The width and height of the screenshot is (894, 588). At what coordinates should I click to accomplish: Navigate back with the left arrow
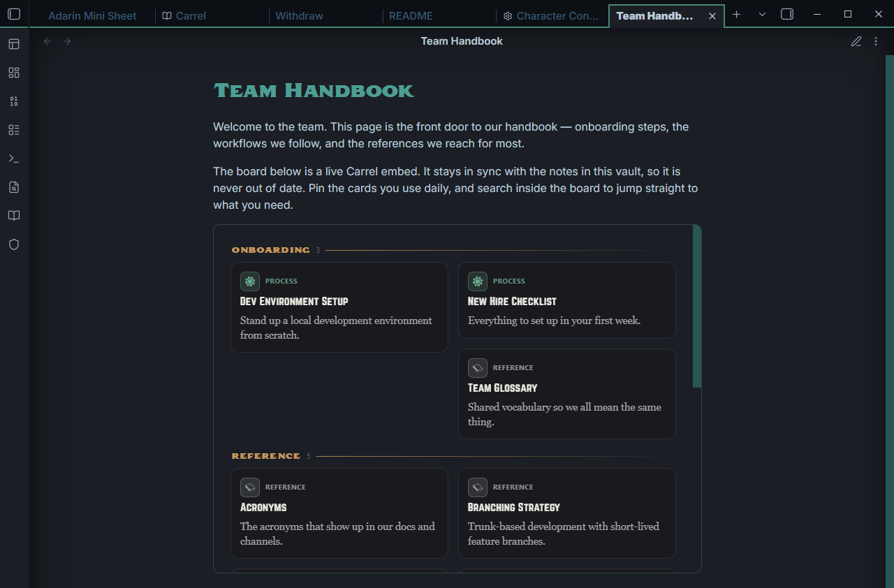(x=47, y=41)
